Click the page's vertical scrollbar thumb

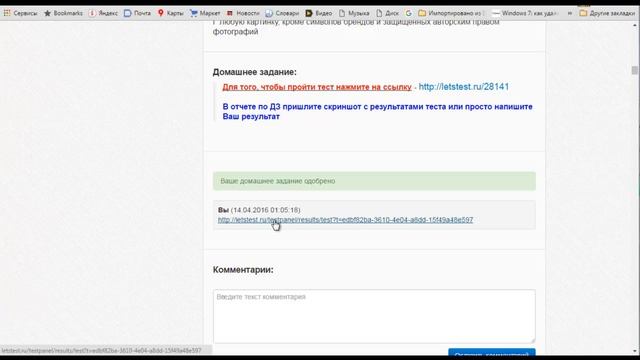[x=634, y=70]
